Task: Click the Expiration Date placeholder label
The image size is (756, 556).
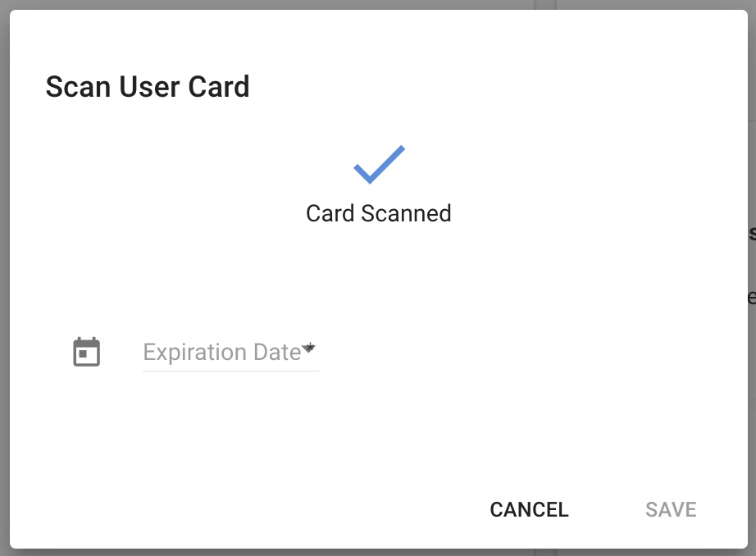Action: click(221, 352)
